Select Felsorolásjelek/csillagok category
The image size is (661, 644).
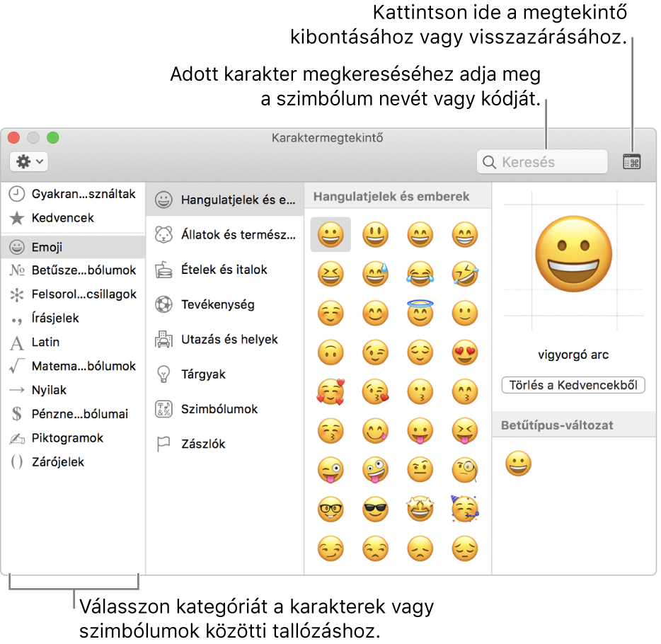pyautogui.click(x=72, y=294)
